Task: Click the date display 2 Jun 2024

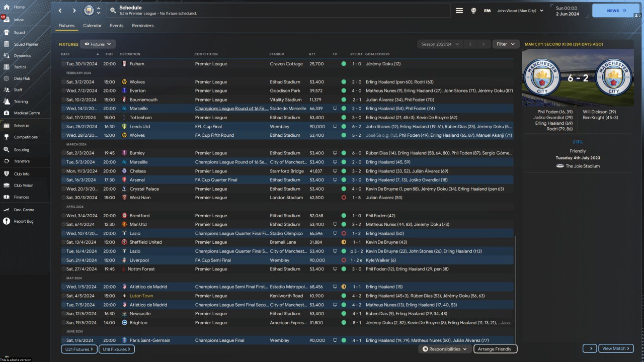Action: (x=567, y=11)
